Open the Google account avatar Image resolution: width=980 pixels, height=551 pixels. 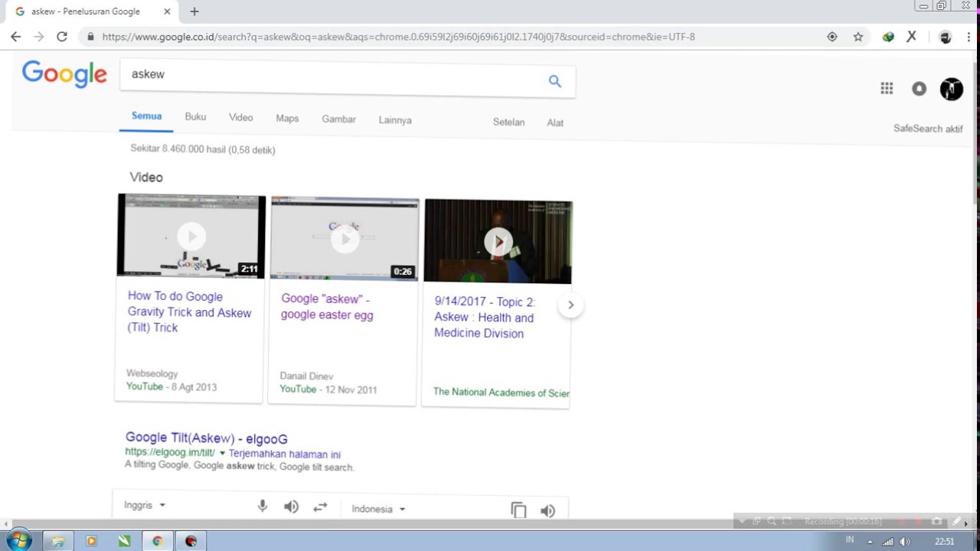pyautogui.click(x=952, y=89)
